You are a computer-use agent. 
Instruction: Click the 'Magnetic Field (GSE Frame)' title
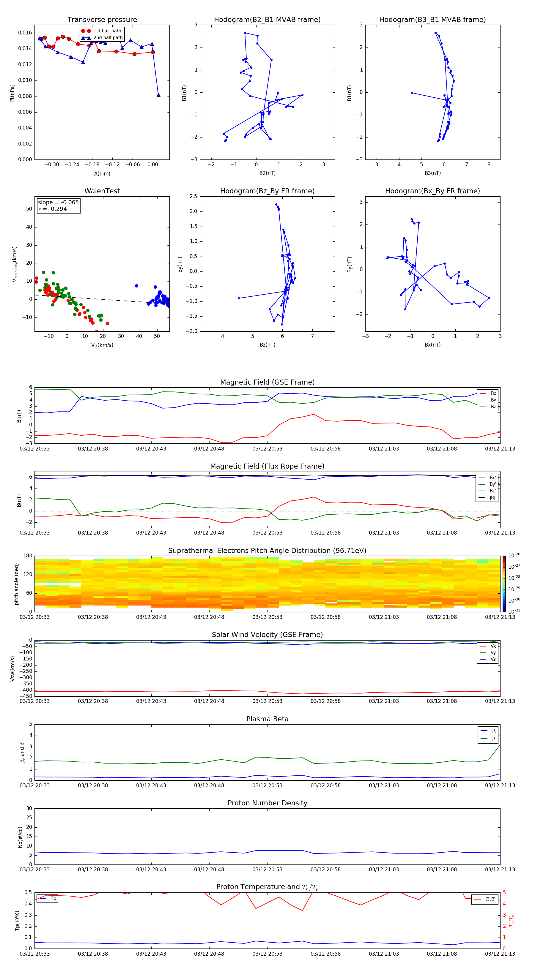pyautogui.click(x=267, y=382)
